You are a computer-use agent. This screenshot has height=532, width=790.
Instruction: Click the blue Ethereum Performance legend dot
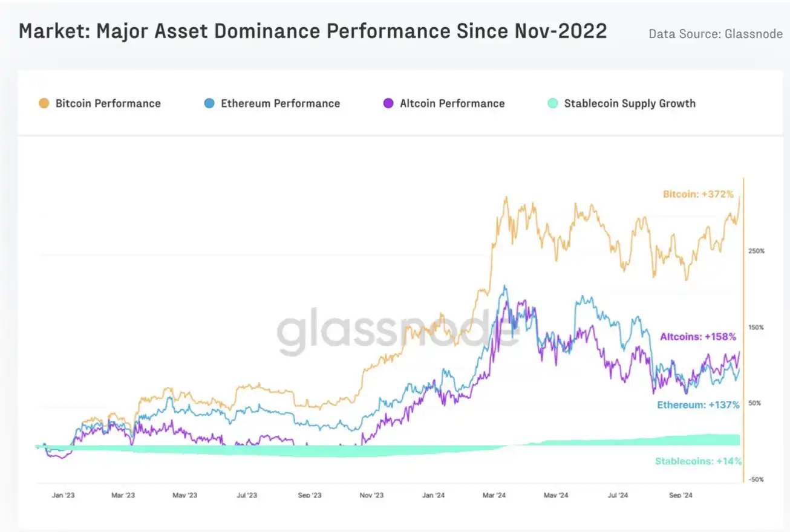209,103
